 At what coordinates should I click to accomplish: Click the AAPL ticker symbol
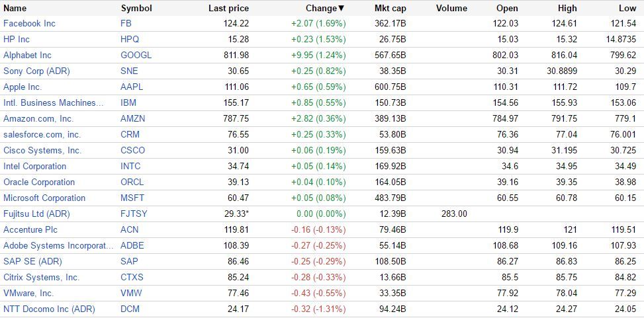point(132,87)
